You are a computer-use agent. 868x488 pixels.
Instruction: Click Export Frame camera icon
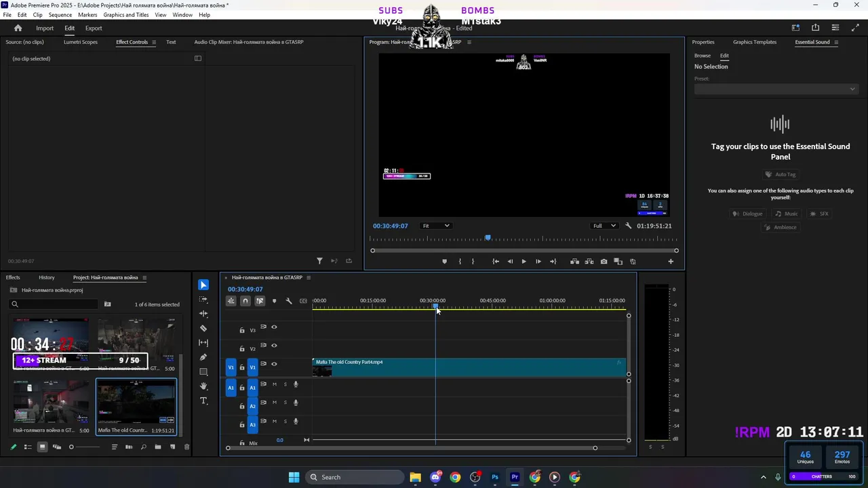(x=604, y=262)
